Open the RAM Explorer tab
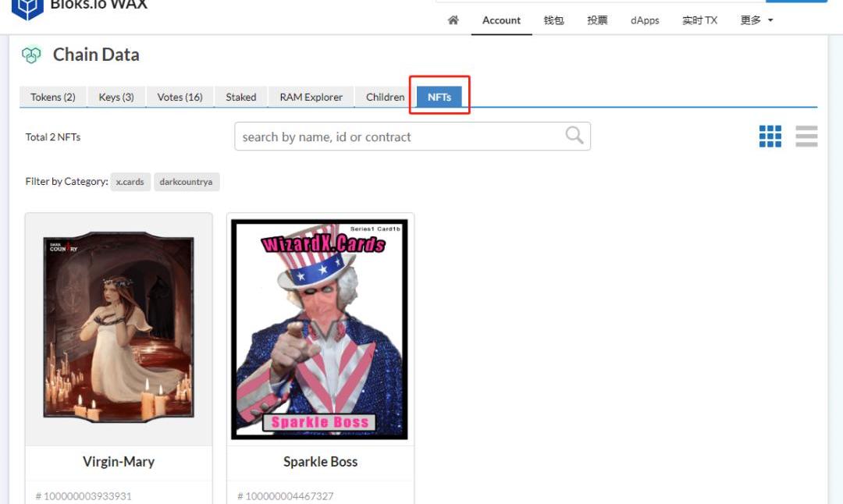 (x=311, y=97)
